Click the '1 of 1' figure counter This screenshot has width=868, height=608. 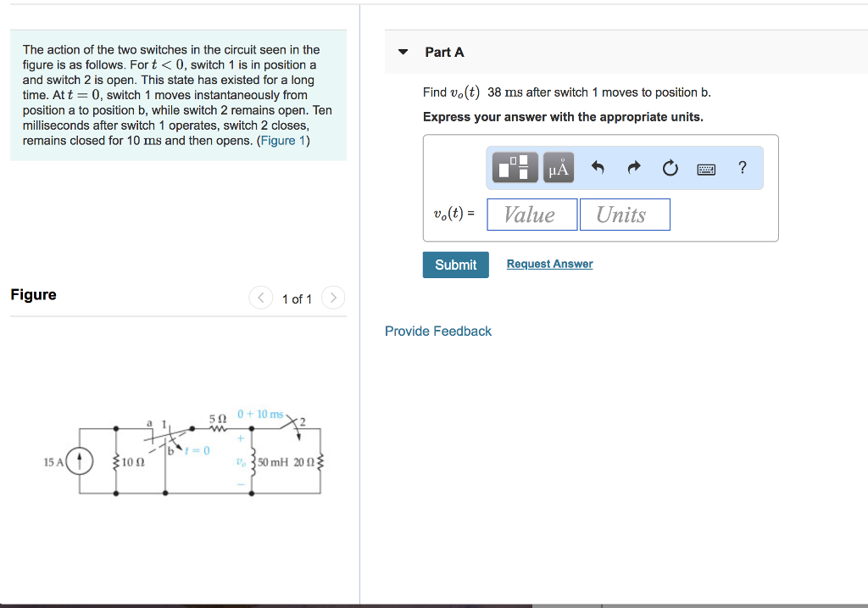pyautogui.click(x=297, y=299)
